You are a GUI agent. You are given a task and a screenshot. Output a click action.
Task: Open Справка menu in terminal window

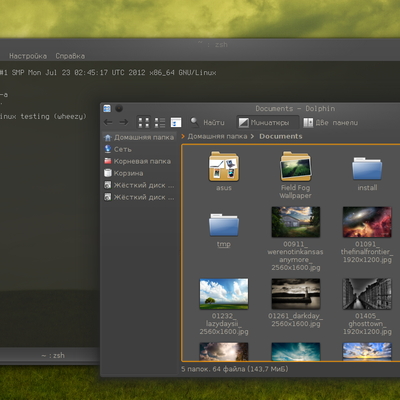tap(70, 56)
